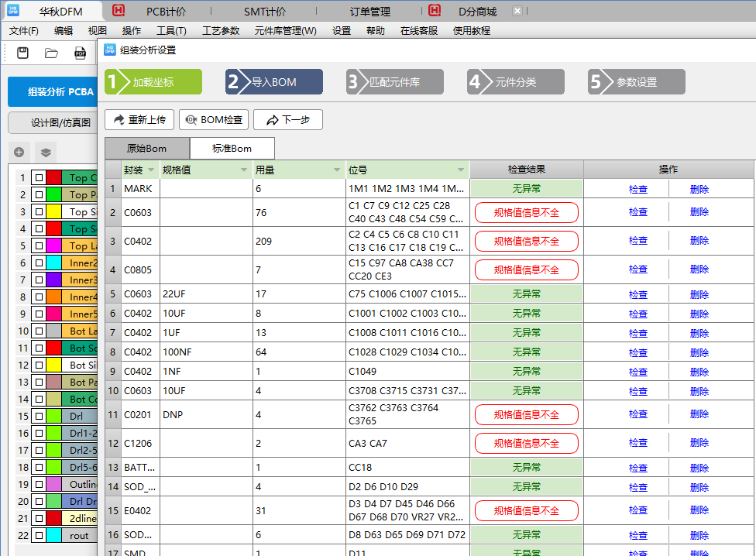Open the layers stack icon
Screen dimensions: 756x556
(46, 153)
